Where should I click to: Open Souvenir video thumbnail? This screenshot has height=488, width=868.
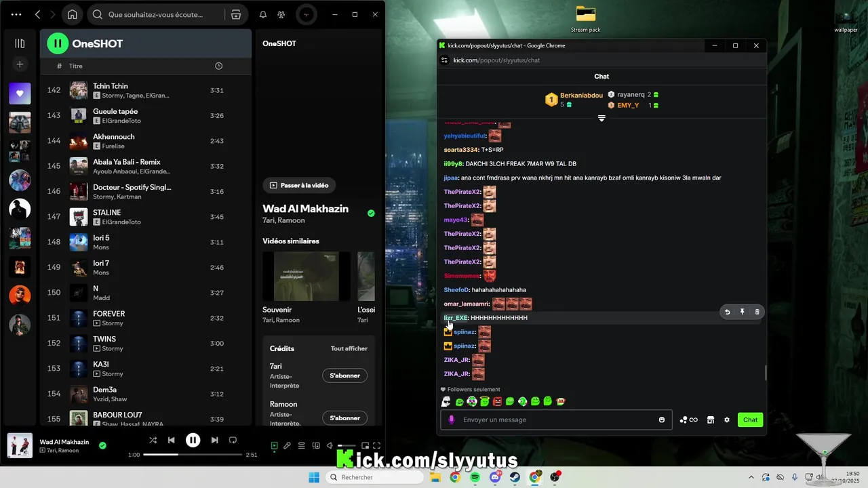(307, 276)
